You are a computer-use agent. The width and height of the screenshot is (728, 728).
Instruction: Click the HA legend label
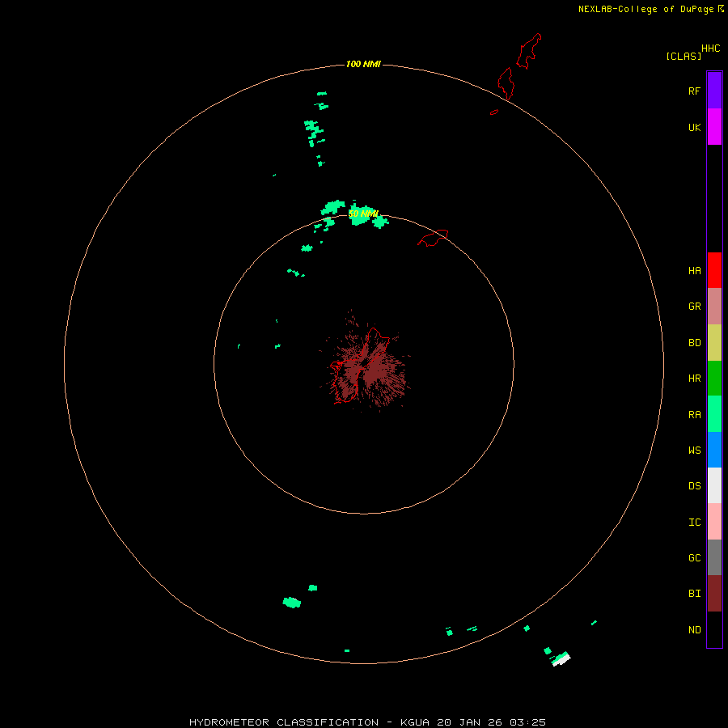pos(694,271)
